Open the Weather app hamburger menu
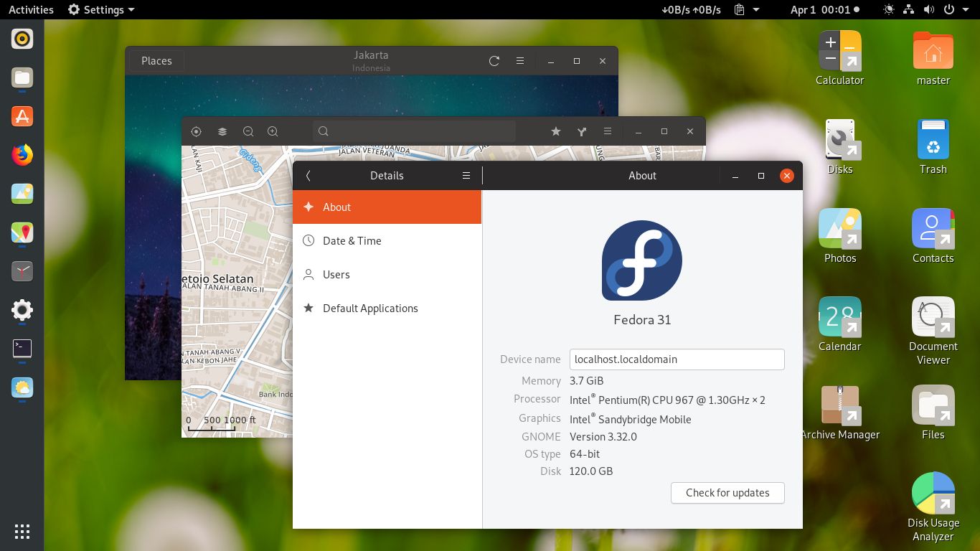Image resolution: width=980 pixels, height=551 pixels. pos(520,61)
